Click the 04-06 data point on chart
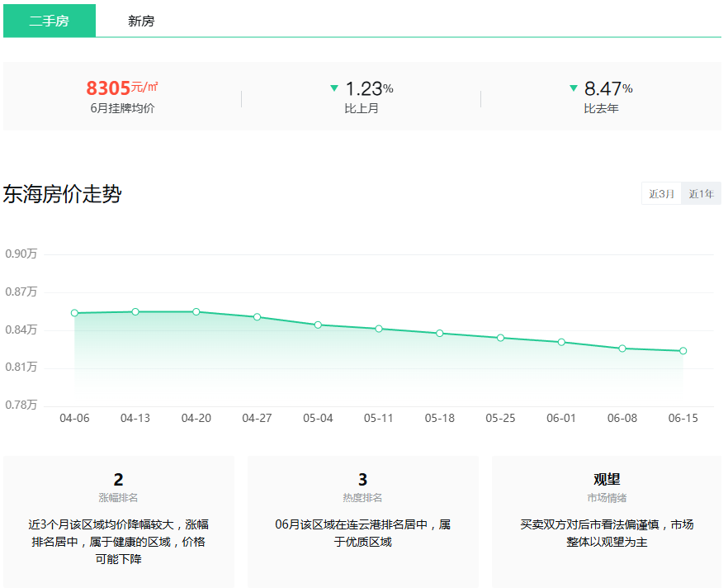Screen dimensions: 728x588 [74, 313]
